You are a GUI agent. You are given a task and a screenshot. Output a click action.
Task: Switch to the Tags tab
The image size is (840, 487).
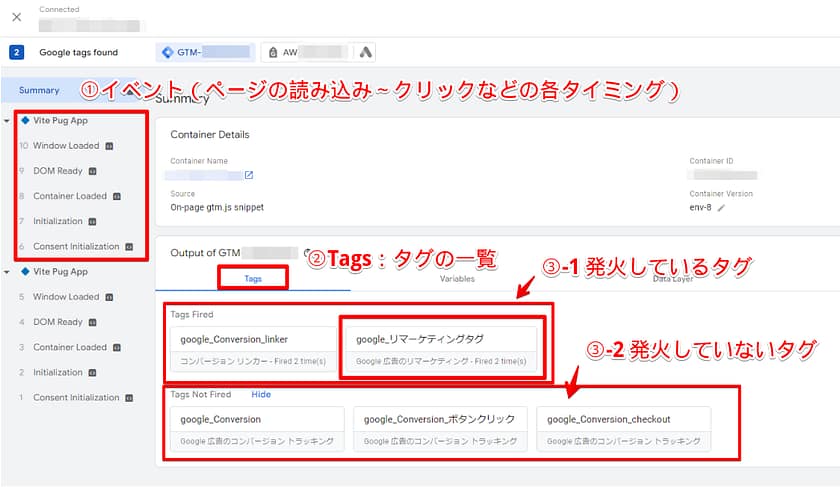pos(254,279)
